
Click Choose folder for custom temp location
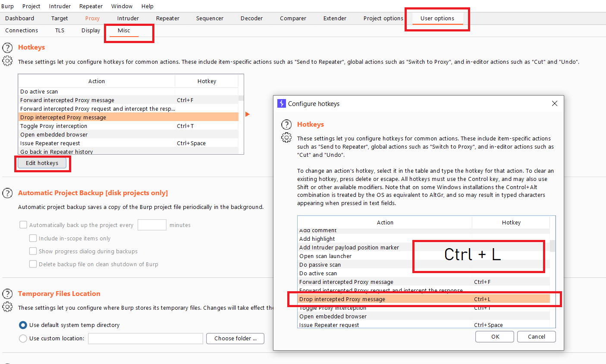click(235, 338)
